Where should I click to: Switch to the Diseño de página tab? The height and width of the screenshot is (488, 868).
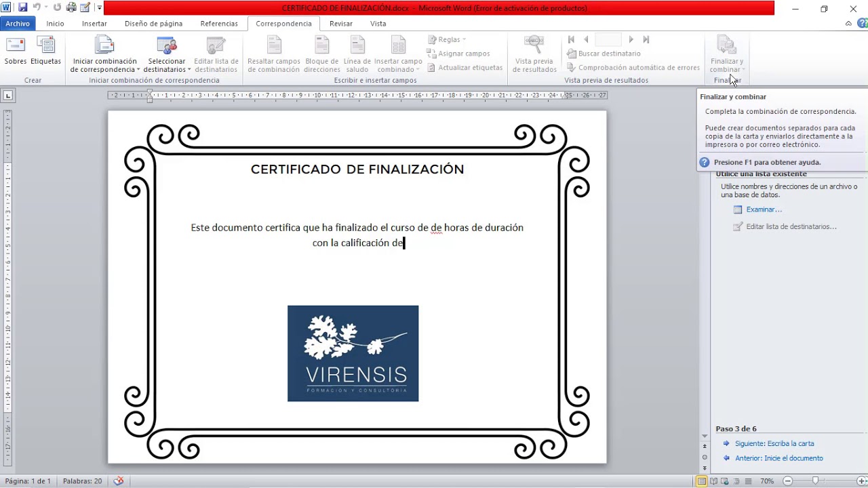(x=153, y=23)
